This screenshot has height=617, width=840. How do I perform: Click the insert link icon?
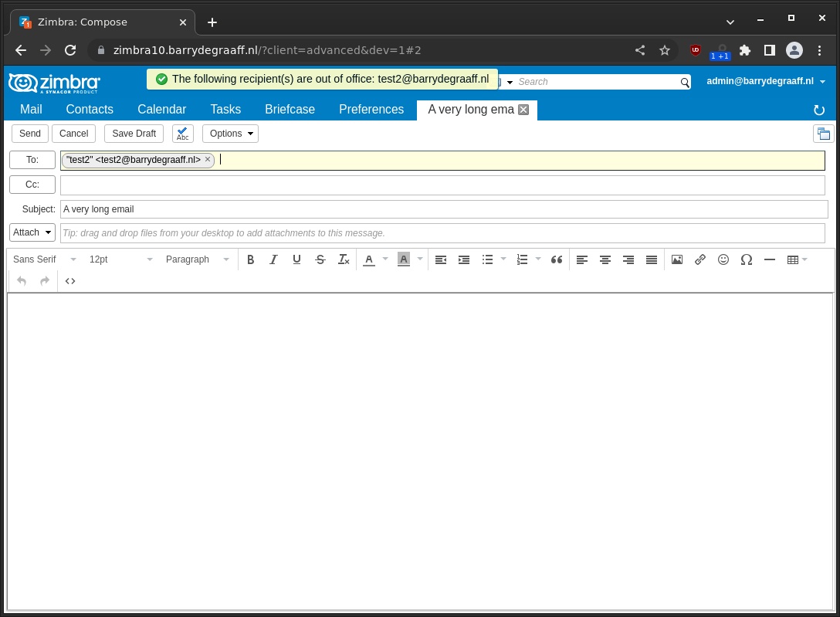pos(700,259)
